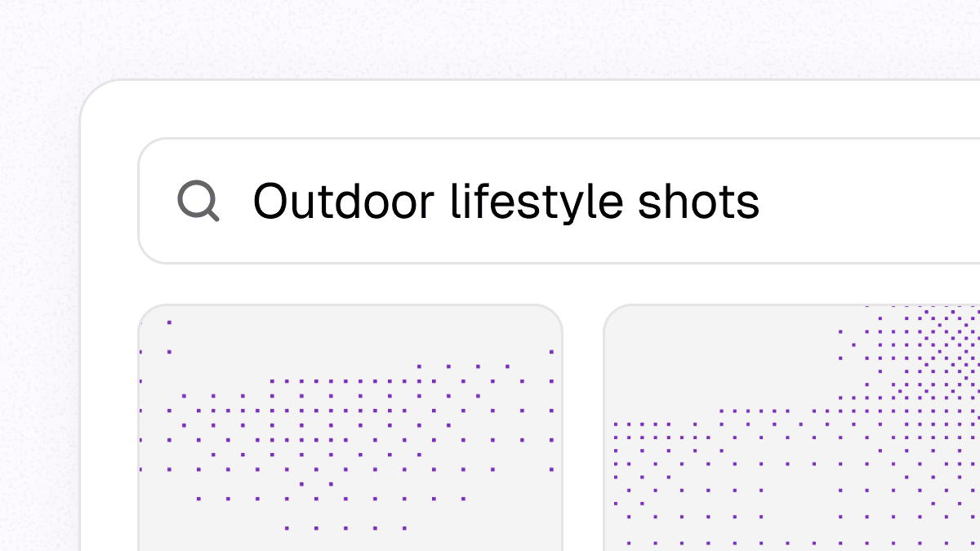Click the gray background outside the panel
The height and width of the screenshot is (551, 980).
tap(490, 37)
